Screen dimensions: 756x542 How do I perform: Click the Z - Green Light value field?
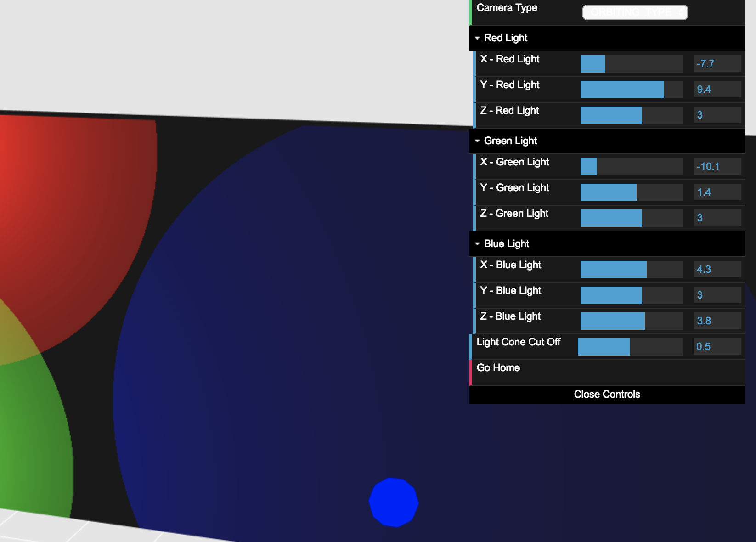[x=718, y=218]
